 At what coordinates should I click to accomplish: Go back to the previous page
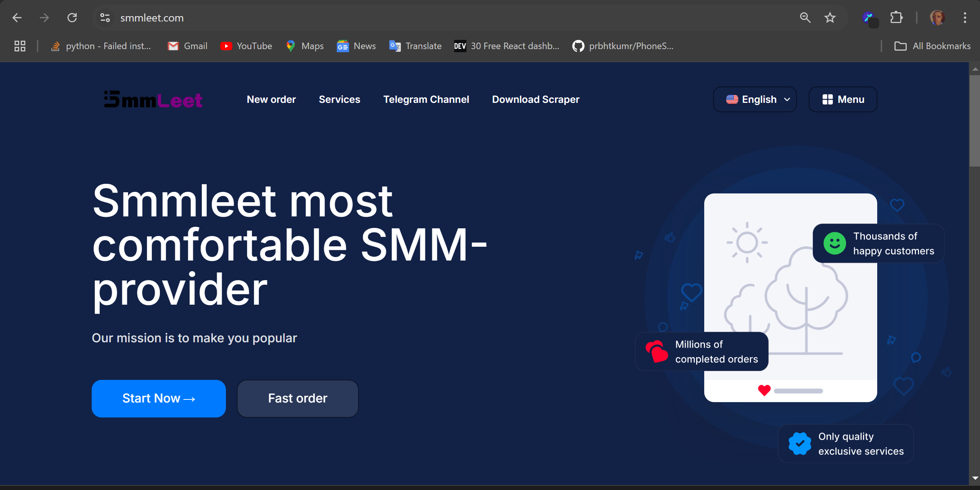[x=17, y=18]
